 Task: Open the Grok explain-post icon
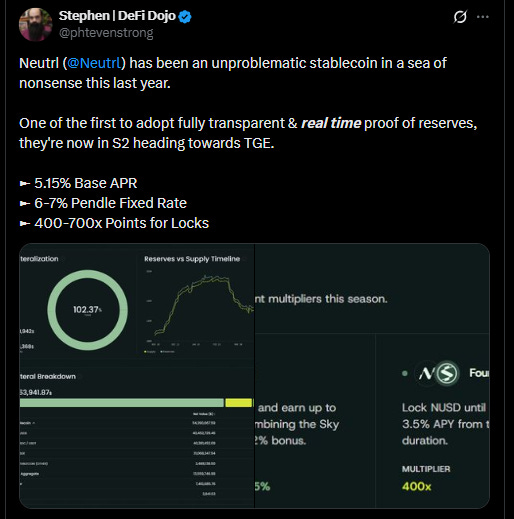(x=460, y=17)
